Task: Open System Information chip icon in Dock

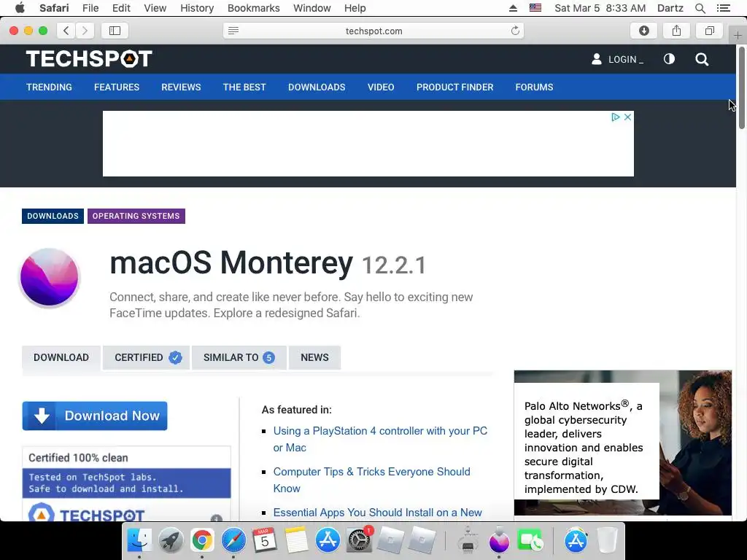Action: tap(468, 540)
